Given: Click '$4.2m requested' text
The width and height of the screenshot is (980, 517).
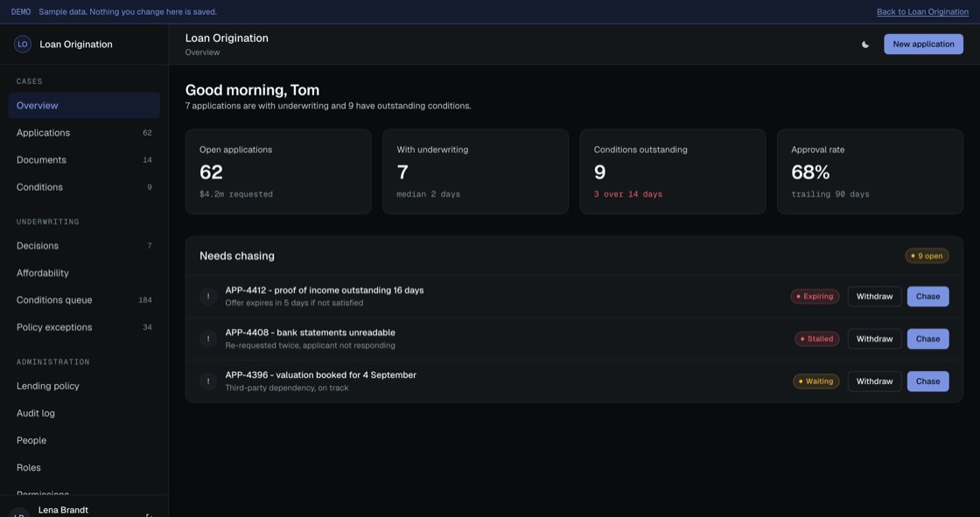Looking at the screenshot, I should (235, 194).
